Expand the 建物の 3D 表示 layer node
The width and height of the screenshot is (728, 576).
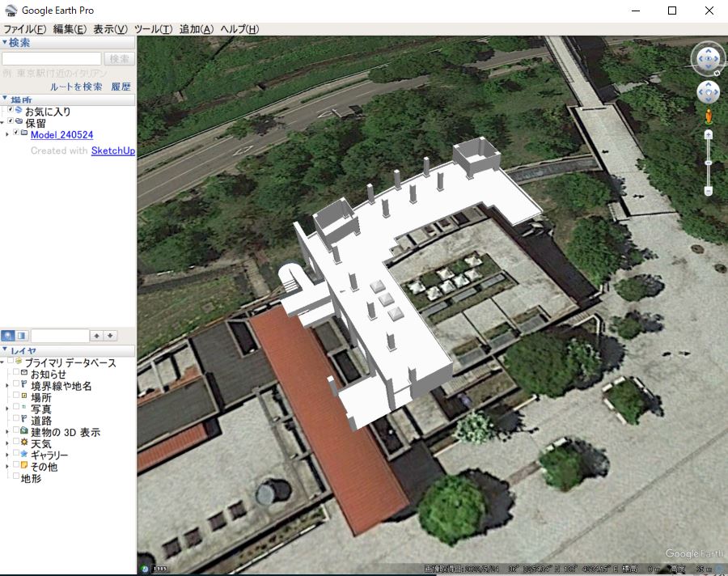[7, 432]
